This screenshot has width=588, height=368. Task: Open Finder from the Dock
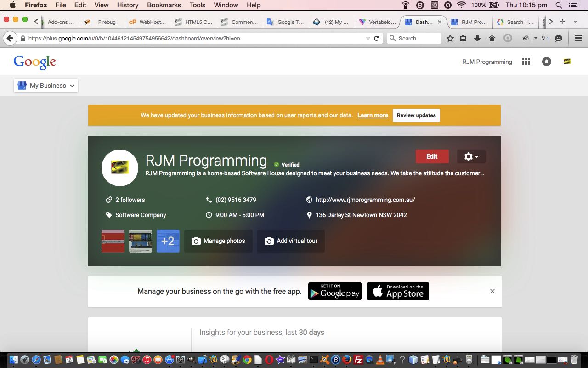(14, 360)
